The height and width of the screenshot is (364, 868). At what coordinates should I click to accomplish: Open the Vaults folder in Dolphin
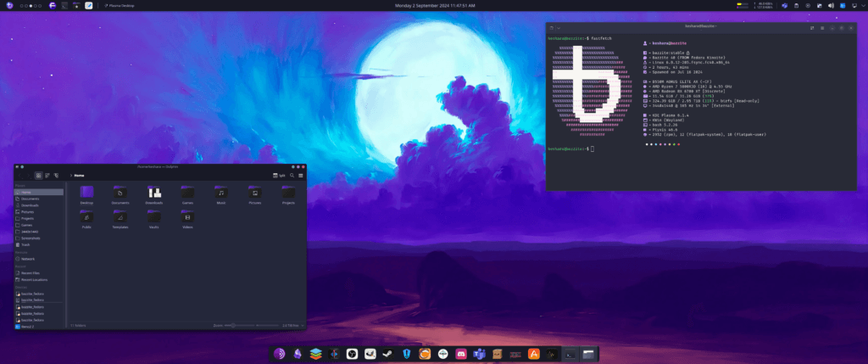click(x=154, y=220)
